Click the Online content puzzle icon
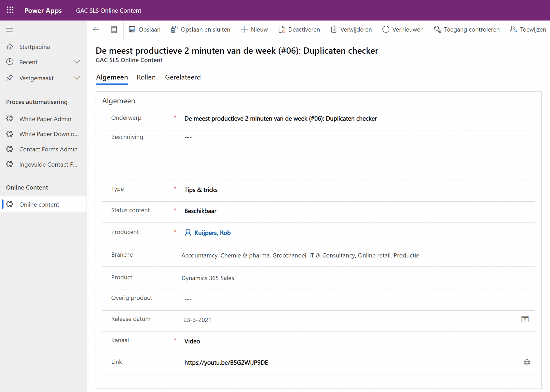The width and height of the screenshot is (550, 392). (x=10, y=204)
